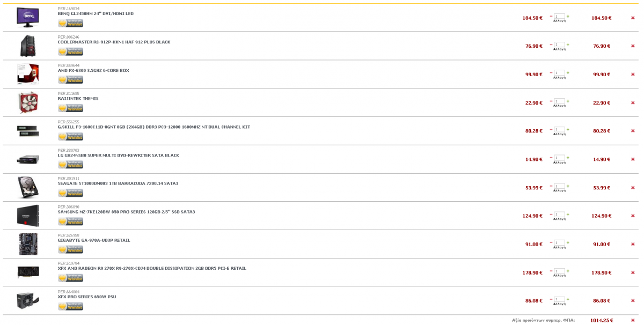The image size is (644, 325).
Task: Increase LG DVD-rewriter quantity with plus
Action: click(x=568, y=158)
